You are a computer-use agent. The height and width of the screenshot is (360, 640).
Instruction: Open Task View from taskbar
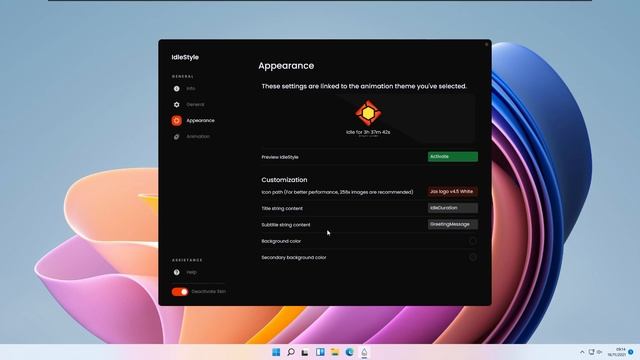(x=305, y=352)
